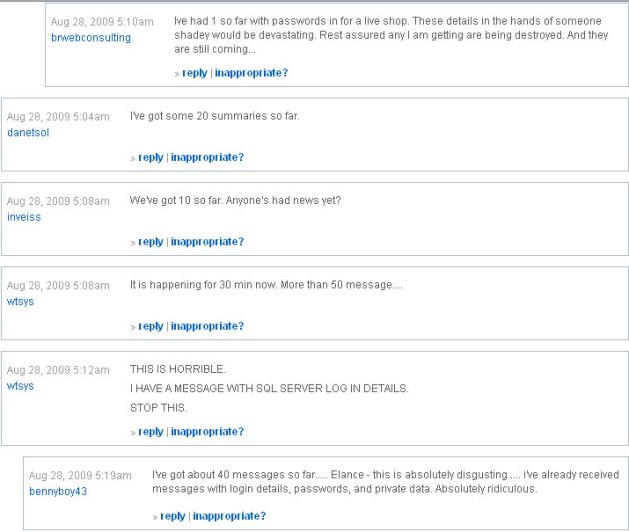Flag the 'STOP THIS' comment as inappropriate

coord(207,432)
